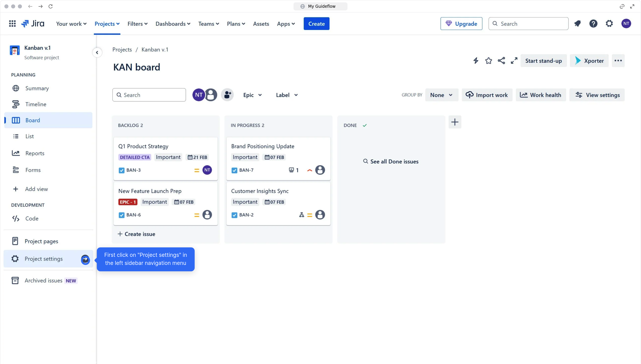This screenshot has height=364, width=641.
Task: Click the blue Create button
Action: tap(316, 23)
